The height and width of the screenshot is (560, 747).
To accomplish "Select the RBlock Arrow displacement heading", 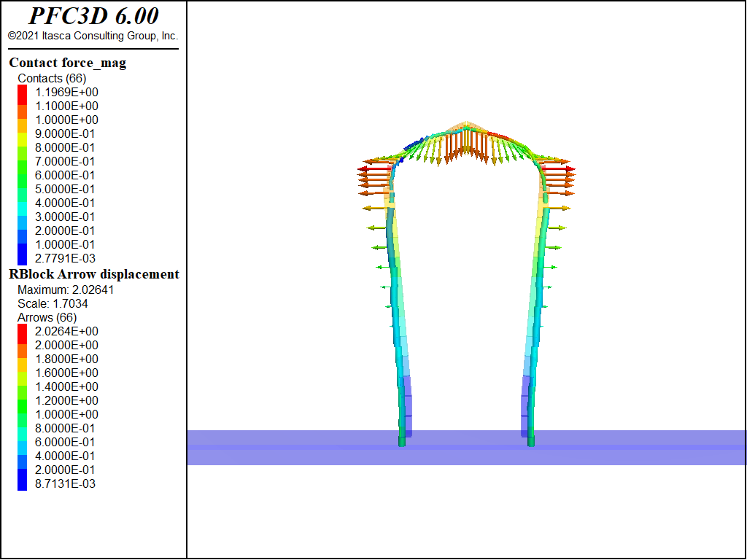I will coord(93,274).
